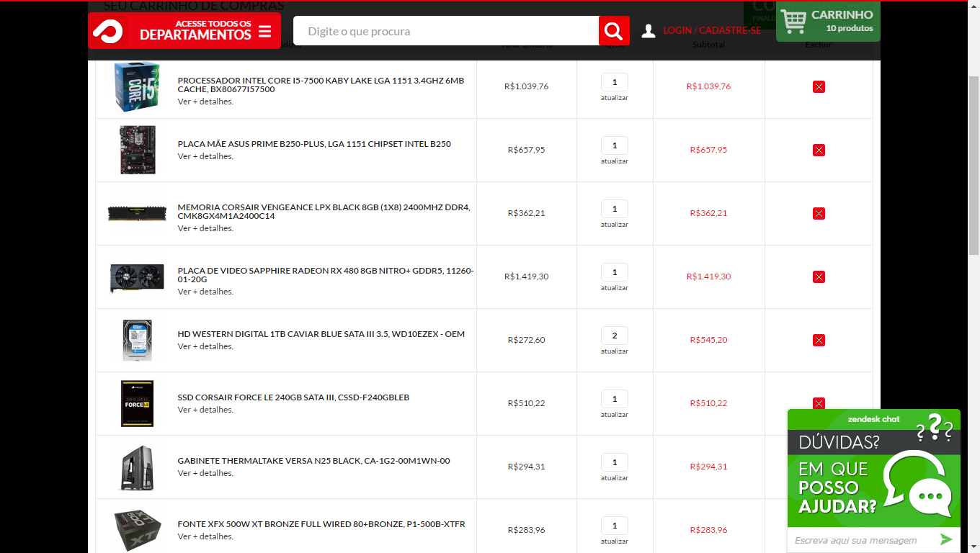The image size is (980, 553).
Task: Click Western Digital hard drive image
Action: 137,340
